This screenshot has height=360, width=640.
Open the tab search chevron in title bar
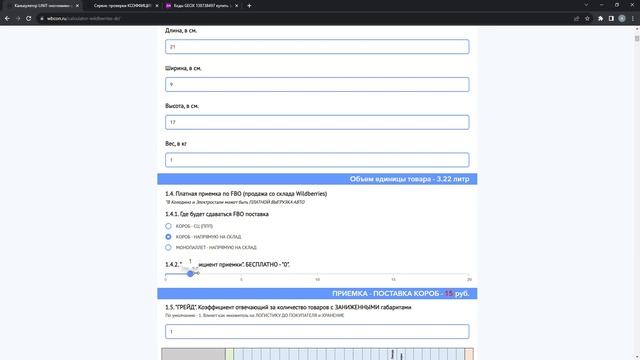586,5
